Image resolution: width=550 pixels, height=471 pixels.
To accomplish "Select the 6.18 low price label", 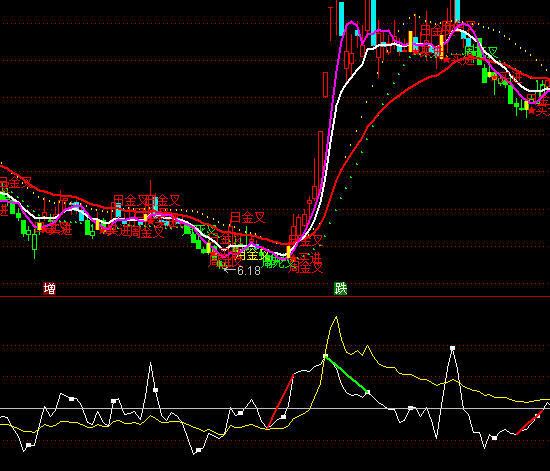I will pos(249,270).
